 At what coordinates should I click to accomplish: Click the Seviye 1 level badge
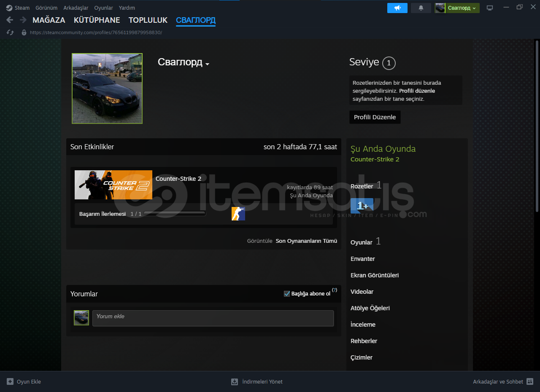coord(389,63)
